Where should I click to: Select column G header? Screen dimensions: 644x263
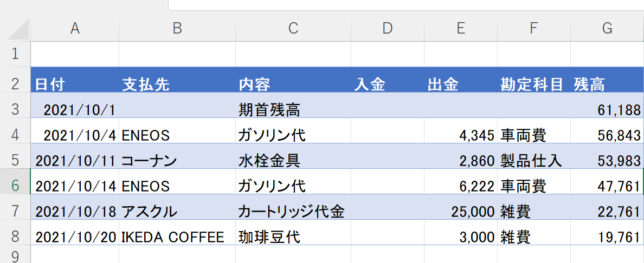click(x=607, y=29)
